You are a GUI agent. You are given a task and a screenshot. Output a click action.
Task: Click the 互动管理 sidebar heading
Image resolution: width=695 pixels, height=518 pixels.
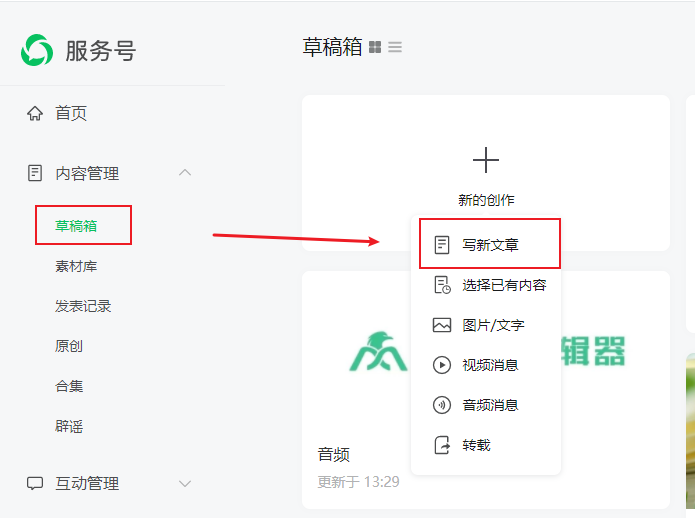pos(87,483)
